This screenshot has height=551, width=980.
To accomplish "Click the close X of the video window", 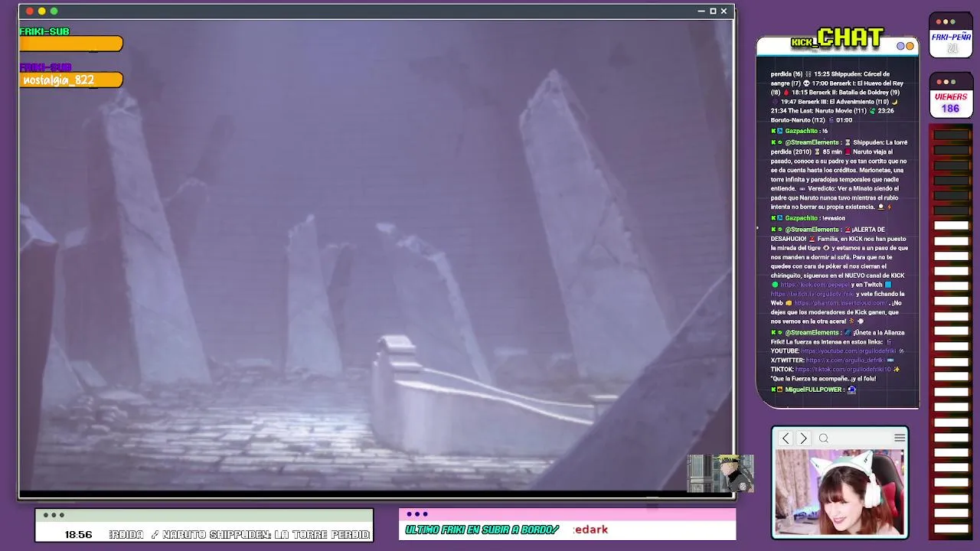I will [x=724, y=11].
